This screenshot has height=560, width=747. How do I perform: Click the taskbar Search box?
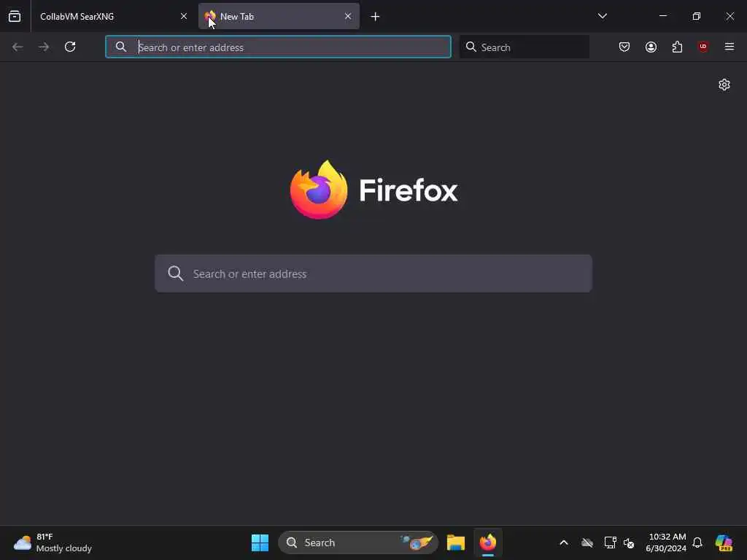[358, 542]
